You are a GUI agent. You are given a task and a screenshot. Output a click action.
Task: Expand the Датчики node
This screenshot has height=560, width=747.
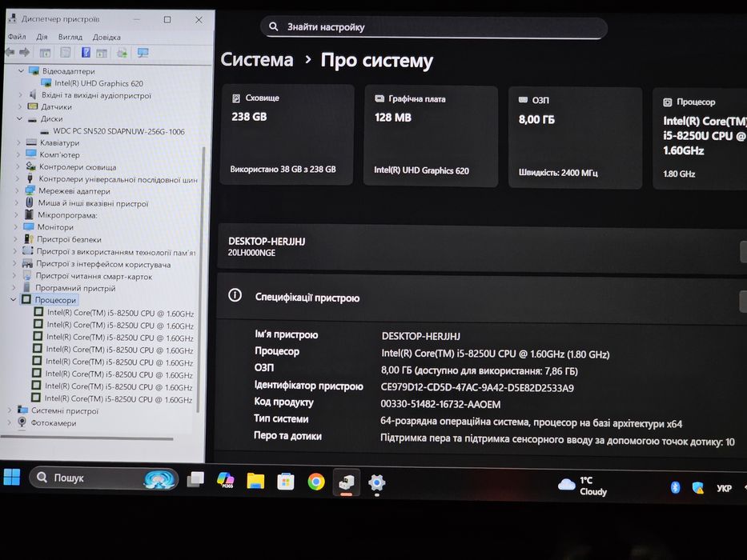coord(20,106)
